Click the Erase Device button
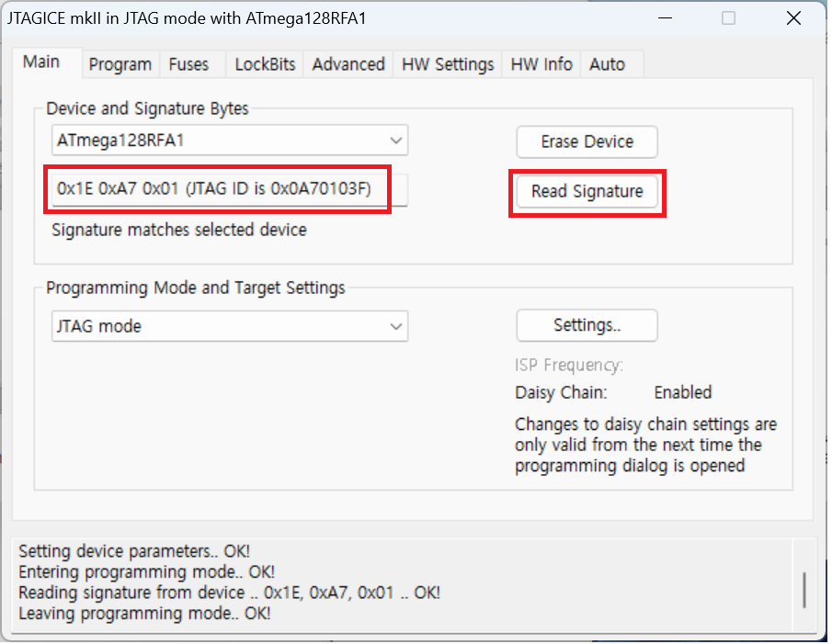 [x=587, y=142]
